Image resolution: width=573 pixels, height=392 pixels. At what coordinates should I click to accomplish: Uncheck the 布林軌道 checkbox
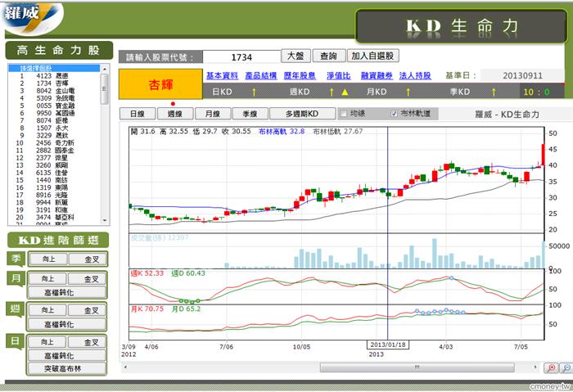point(394,114)
